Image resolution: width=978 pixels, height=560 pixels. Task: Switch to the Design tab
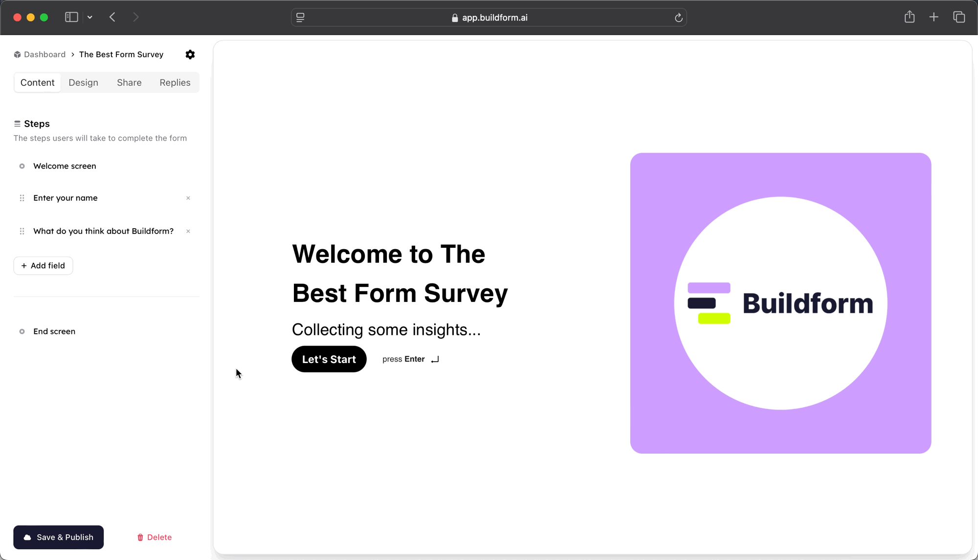pos(83,83)
